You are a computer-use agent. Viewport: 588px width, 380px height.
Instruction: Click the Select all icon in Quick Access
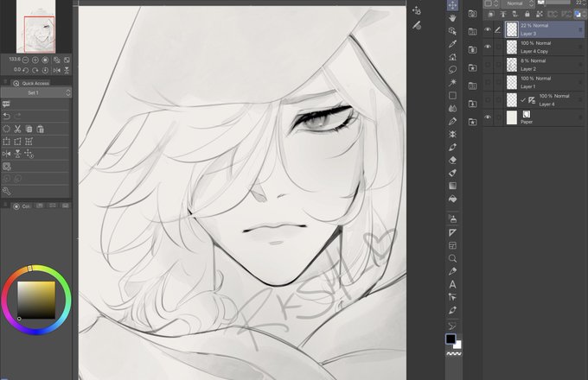6,130
